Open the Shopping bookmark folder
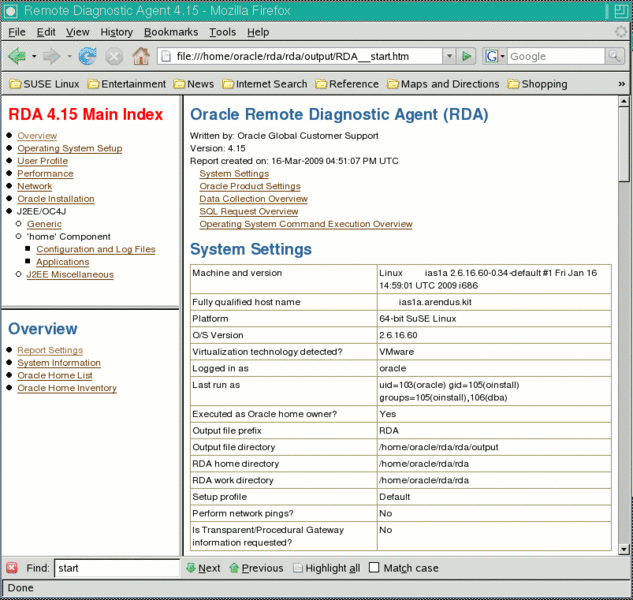This screenshot has height=600, width=633. pos(538,84)
